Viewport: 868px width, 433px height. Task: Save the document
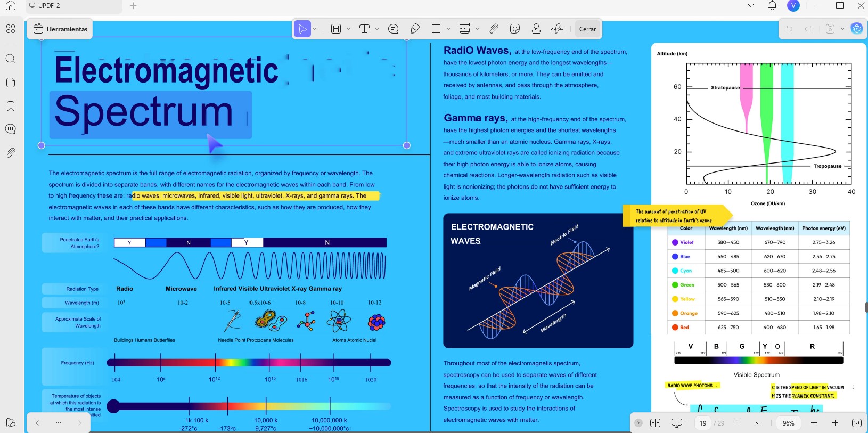(x=830, y=29)
